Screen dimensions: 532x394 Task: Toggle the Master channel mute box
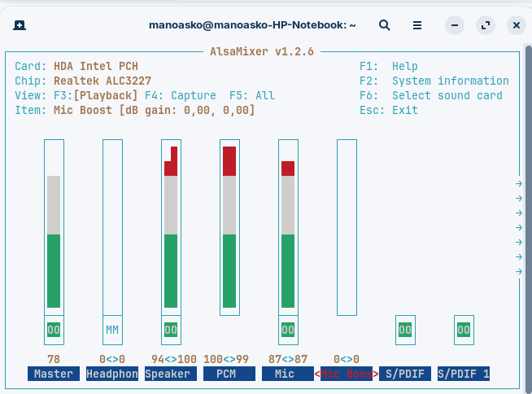pyautogui.click(x=54, y=330)
